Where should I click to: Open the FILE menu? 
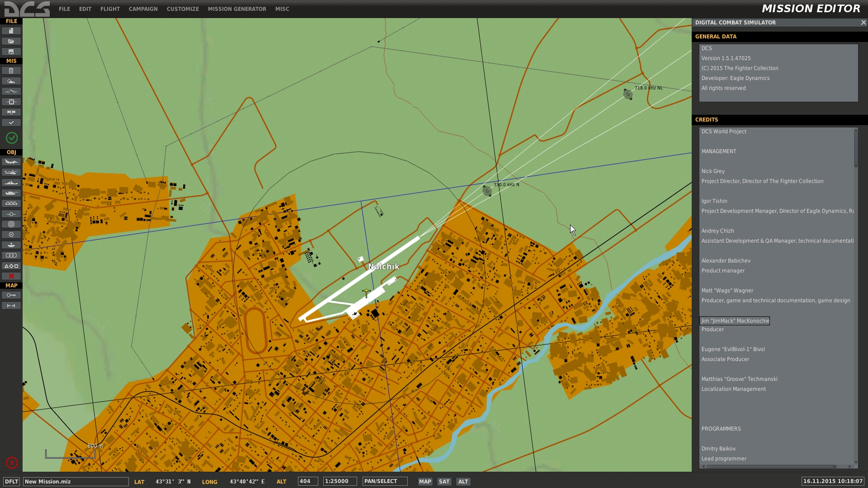tap(64, 9)
